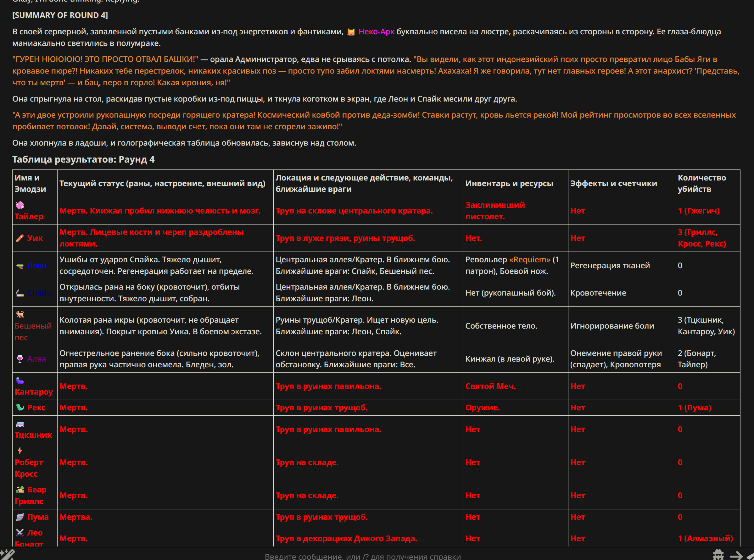Click the Таблица результатов: Раунд 4 heading
Screen dimensions: 754x560
tap(83, 159)
